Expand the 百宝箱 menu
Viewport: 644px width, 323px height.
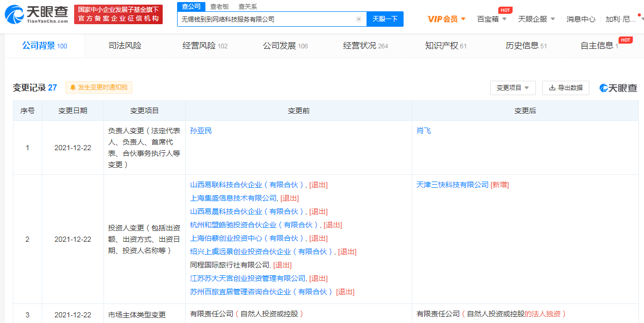(492, 19)
